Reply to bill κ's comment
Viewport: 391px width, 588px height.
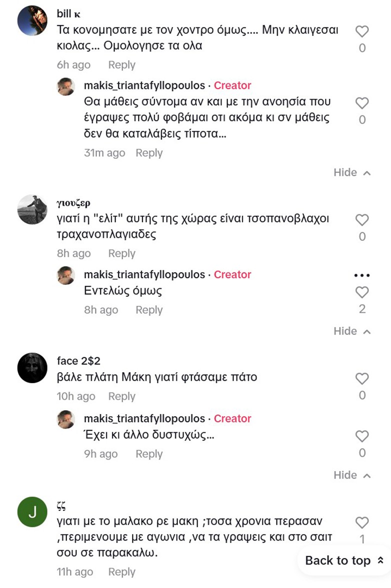click(x=121, y=65)
